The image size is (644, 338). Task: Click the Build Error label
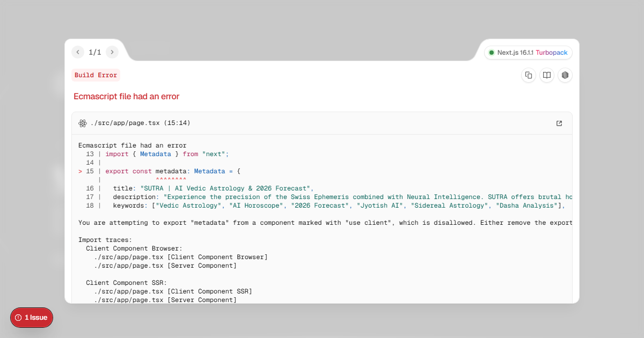click(96, 75)
